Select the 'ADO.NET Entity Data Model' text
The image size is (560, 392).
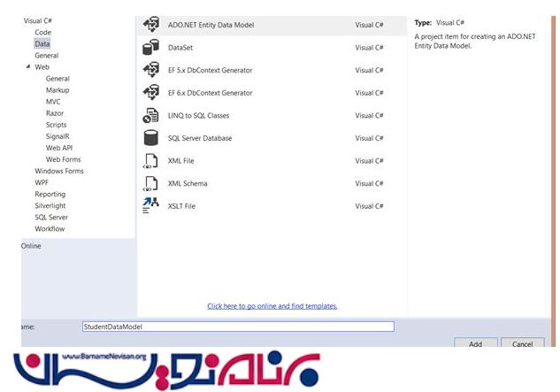tap(211, 25)
